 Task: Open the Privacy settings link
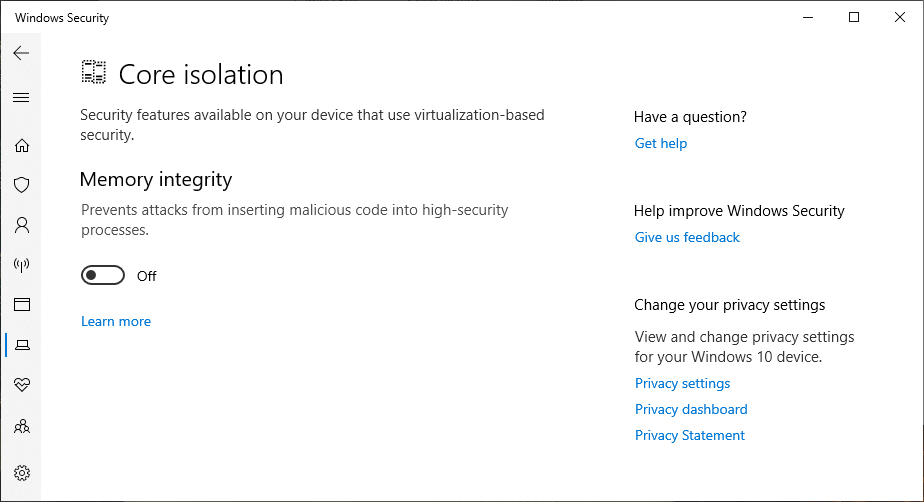click(682, 384)
